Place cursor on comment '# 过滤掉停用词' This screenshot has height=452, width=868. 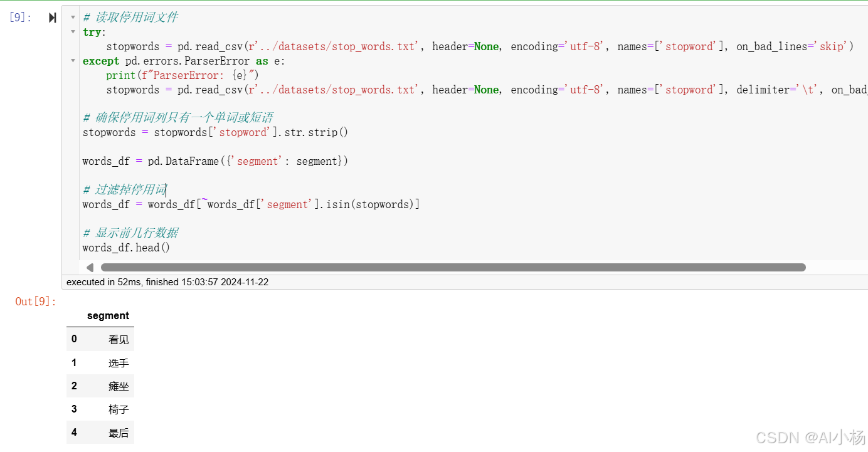(124, 190)
